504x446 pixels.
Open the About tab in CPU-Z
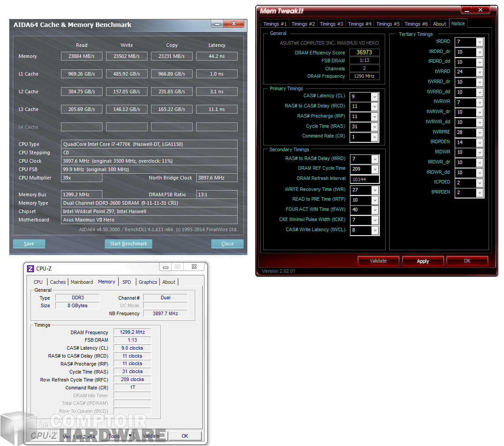click(169, 282)
